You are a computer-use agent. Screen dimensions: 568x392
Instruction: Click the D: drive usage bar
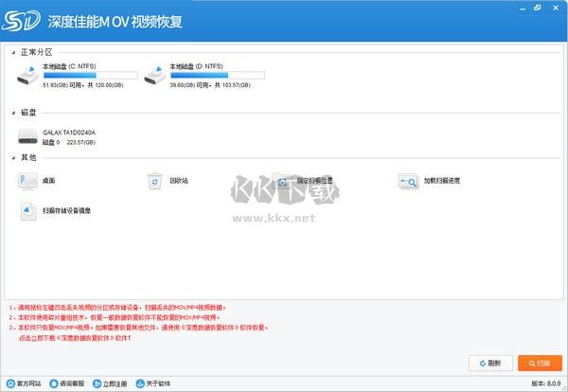pos(218,76)
